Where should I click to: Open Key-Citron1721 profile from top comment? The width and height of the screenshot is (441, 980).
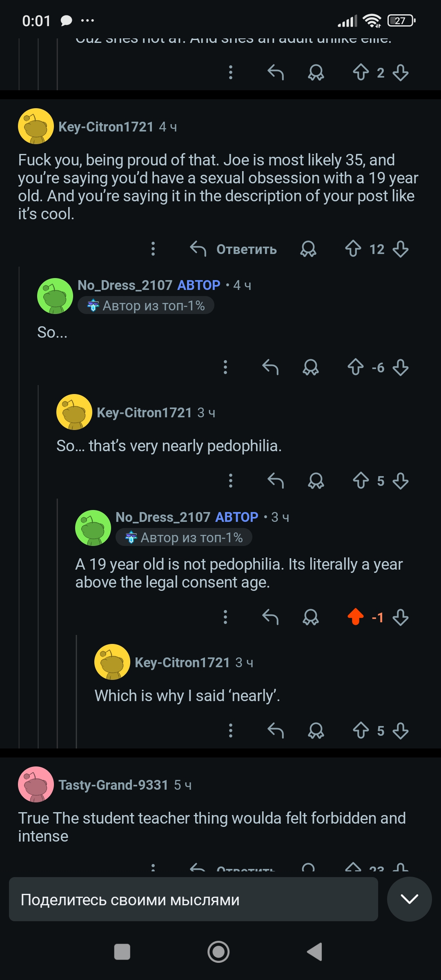(x=106, y=127)
